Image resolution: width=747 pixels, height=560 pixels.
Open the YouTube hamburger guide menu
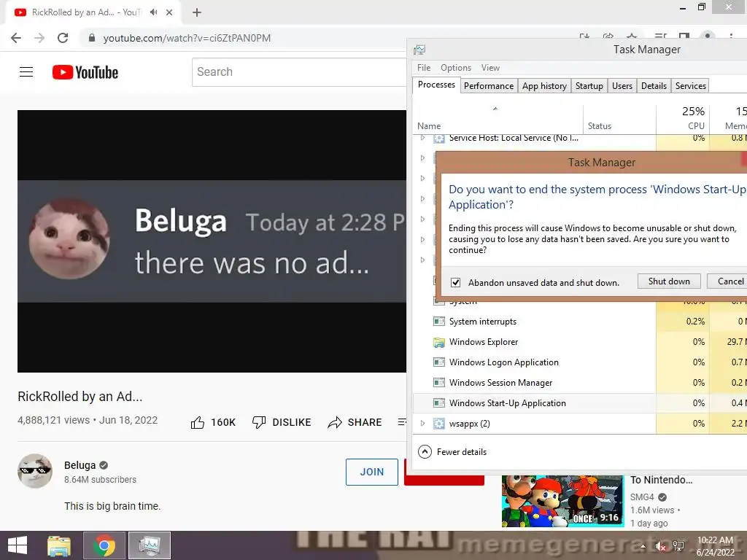click(26, 72)
